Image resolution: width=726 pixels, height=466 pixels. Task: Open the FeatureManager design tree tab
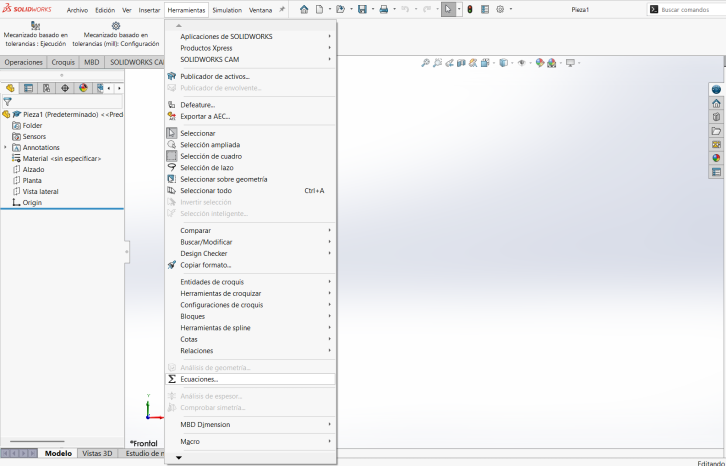coord(10,88)
